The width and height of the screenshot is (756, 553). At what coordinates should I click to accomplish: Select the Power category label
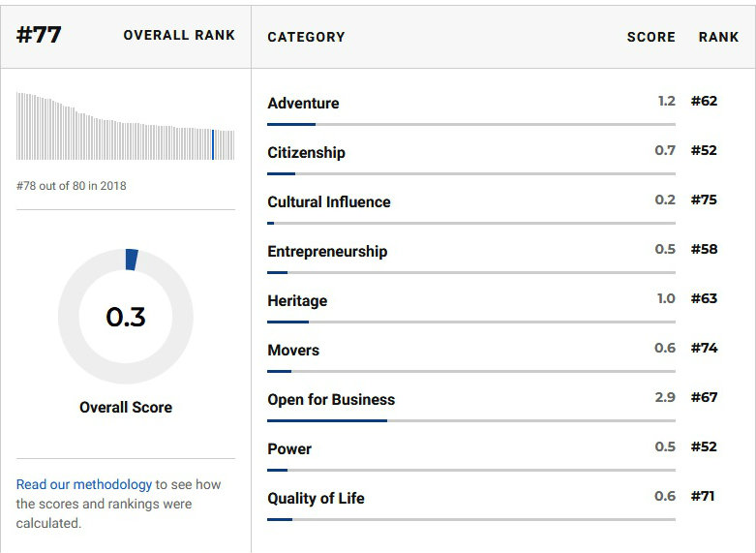point(289,449)
